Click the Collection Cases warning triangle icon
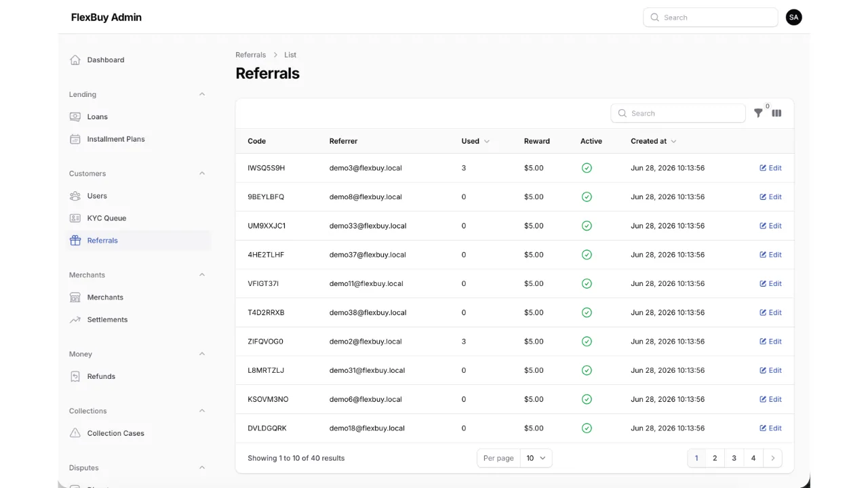 pyautogui.click(x=75, y=433)
